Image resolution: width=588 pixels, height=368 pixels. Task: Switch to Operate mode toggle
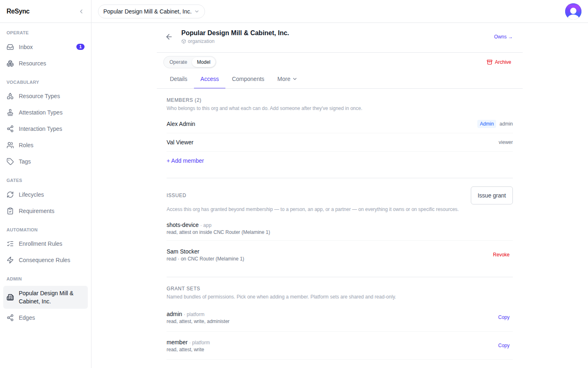(178, 62)
